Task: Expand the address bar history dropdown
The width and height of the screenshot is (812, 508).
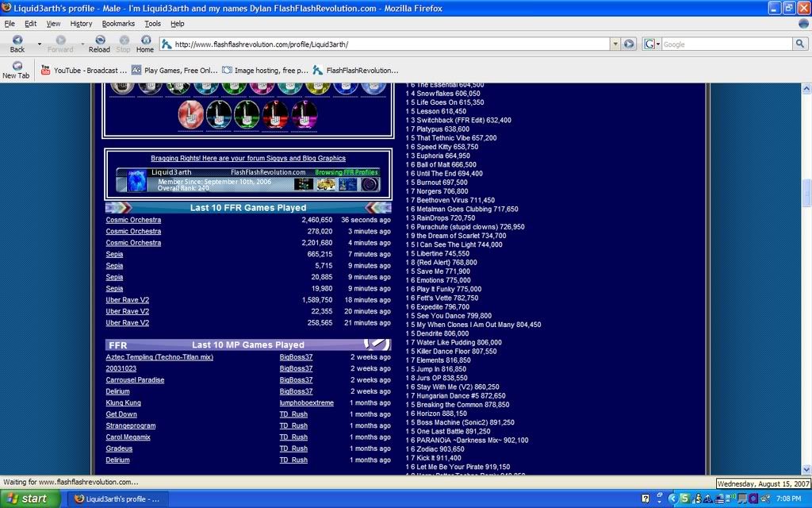Action: (615, 44)
